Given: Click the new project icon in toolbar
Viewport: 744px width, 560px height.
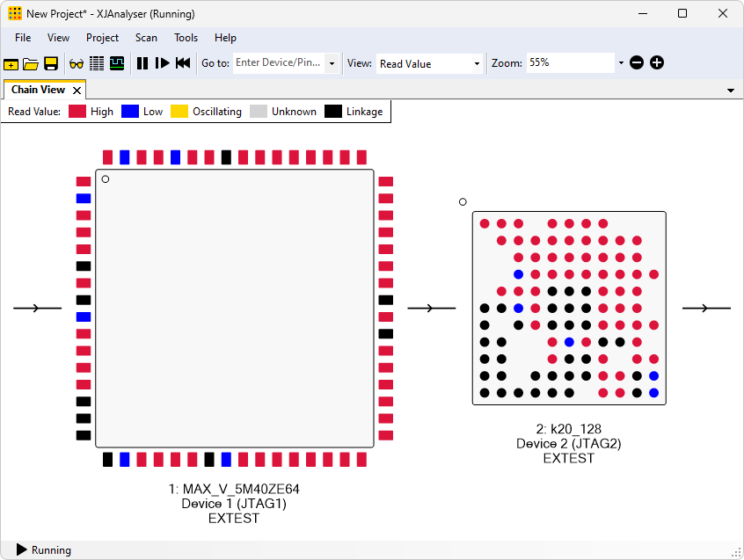Looking at the screenshot, I should (x=11, y=63).
